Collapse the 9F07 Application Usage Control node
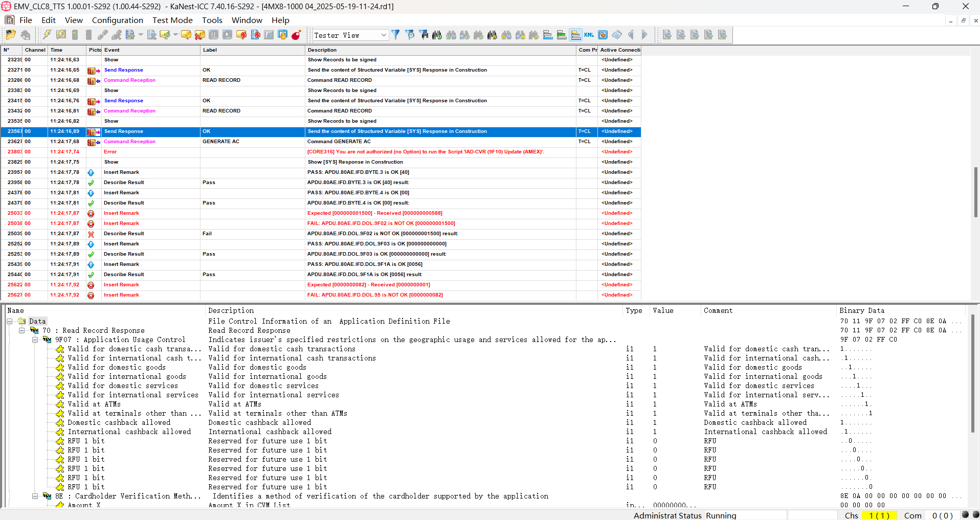Screen dimensions: 980x520 point(35,340)
